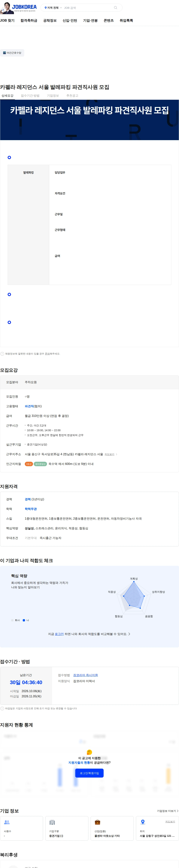Screen dimensions: 179x868
Task: Open 기업정보 더보기 link
Action: click(167, 811)
